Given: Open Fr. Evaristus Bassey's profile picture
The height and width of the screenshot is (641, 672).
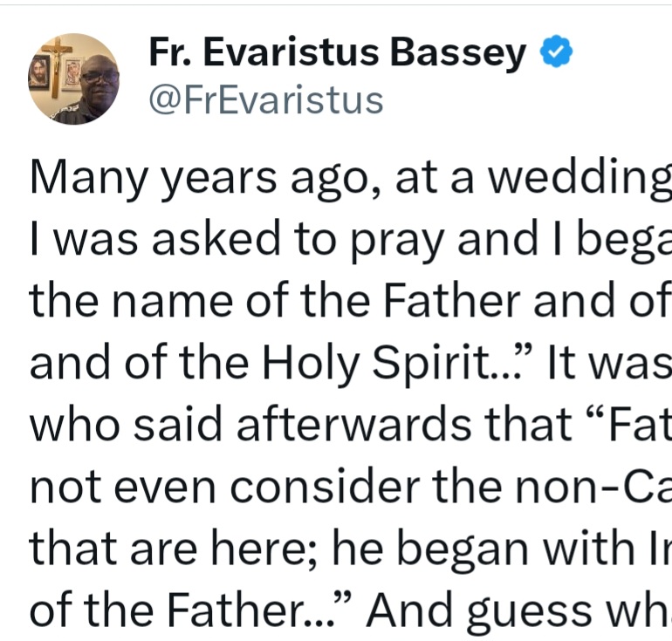Looking at the screenshot, I should (x=73, y=79).
